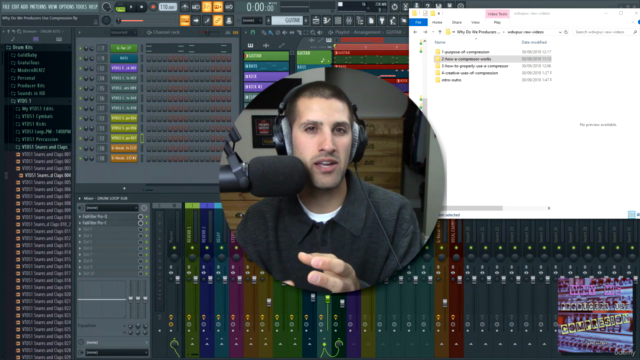Screen dimensions: 640x360
Task: Toggle the Pat/Song mode switch
Action: tap(120, 7)
